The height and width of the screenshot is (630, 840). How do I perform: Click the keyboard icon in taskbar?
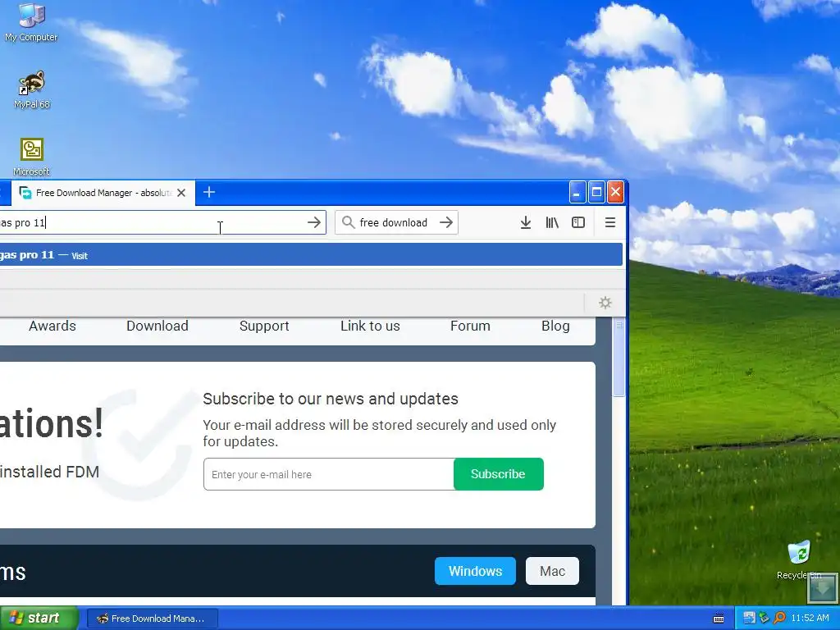coord(719,619)
